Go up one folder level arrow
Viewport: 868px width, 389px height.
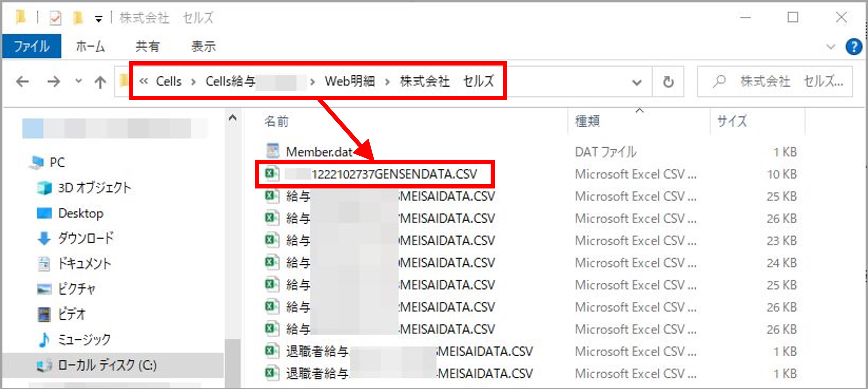click(100, 82)
